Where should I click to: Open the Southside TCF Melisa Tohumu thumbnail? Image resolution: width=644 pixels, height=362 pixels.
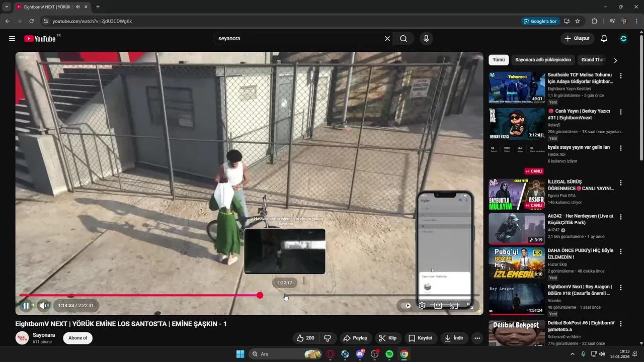point(517,87)
